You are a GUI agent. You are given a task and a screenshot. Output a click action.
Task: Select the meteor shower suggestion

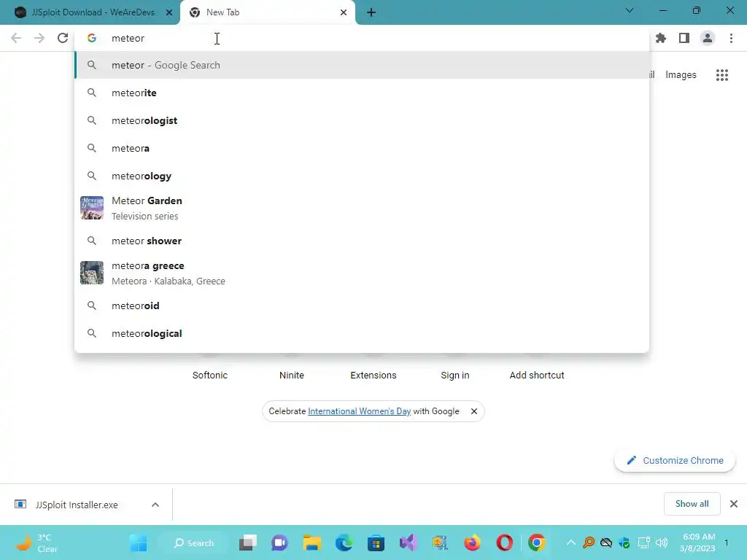tap(362, 241)
